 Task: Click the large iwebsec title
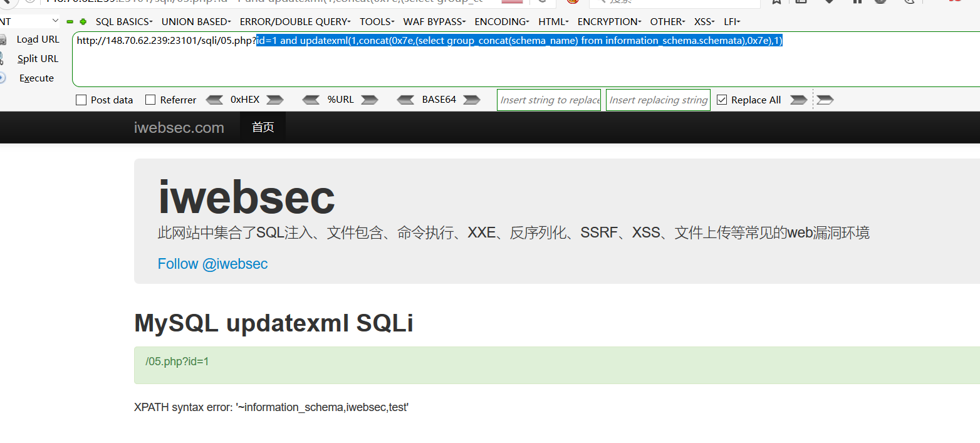246,197
